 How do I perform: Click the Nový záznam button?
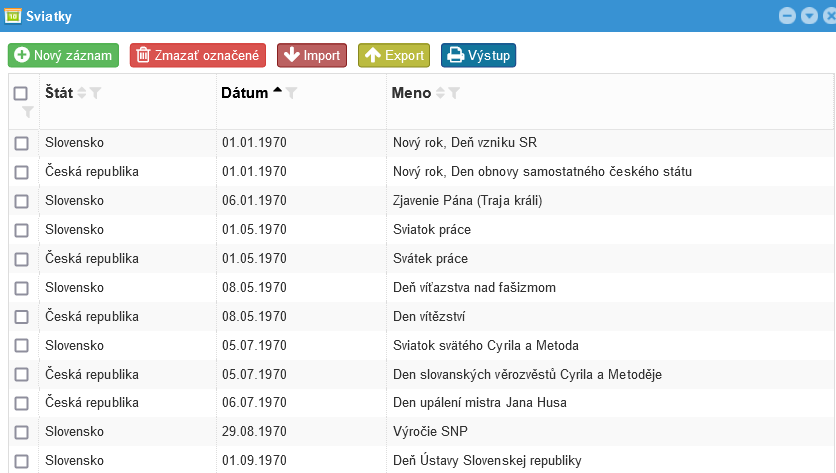pos(63,56)
